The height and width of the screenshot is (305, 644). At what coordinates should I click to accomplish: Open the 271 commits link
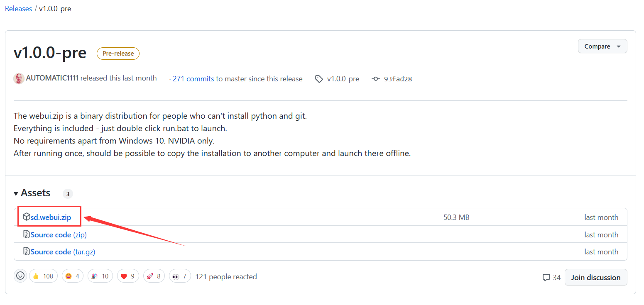click(x=193, y=79)
